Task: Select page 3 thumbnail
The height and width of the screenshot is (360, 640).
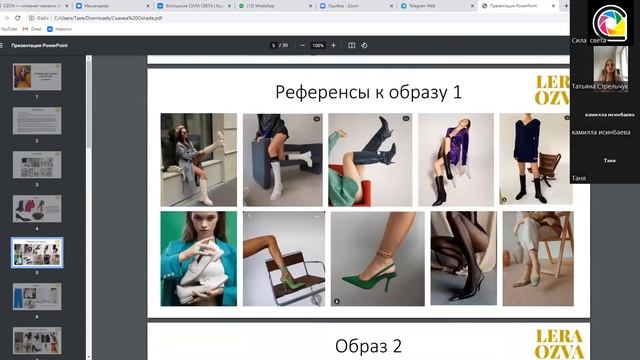Action: click(x=37, y=165)
